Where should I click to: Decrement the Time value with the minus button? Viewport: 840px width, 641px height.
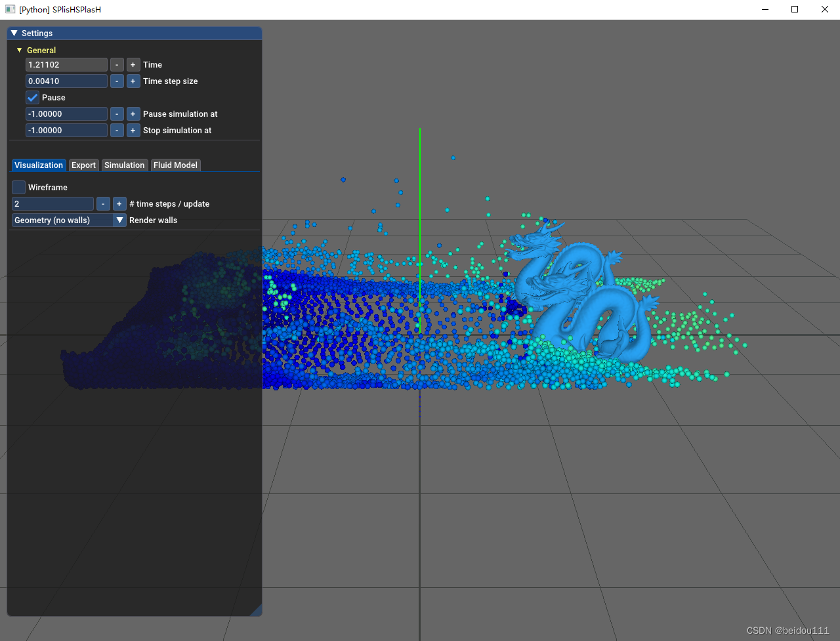point(117,64)
